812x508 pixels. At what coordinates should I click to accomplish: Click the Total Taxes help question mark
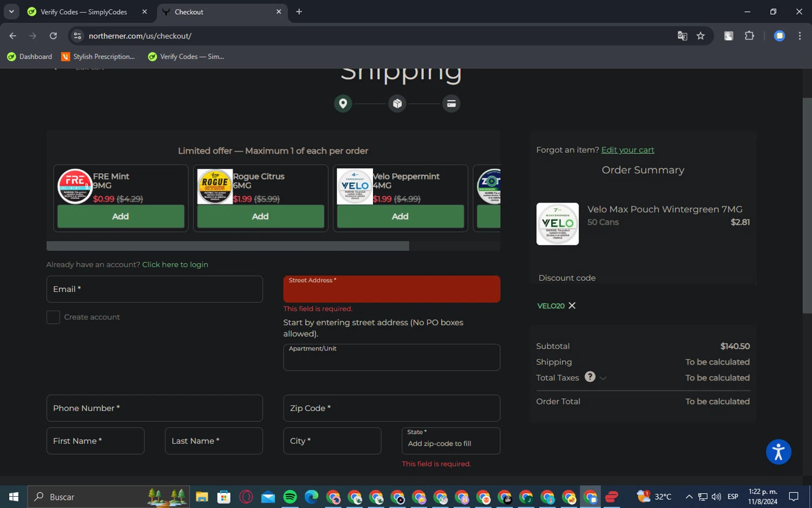click(x=590, y=377)
